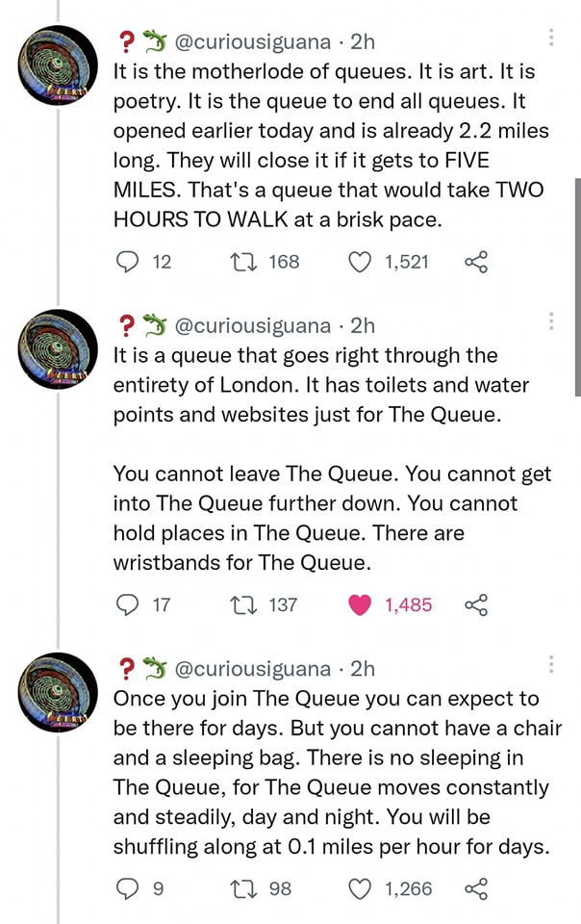
Task: Unlike the tweet with 1,485 likes
Action: [359, 605]
